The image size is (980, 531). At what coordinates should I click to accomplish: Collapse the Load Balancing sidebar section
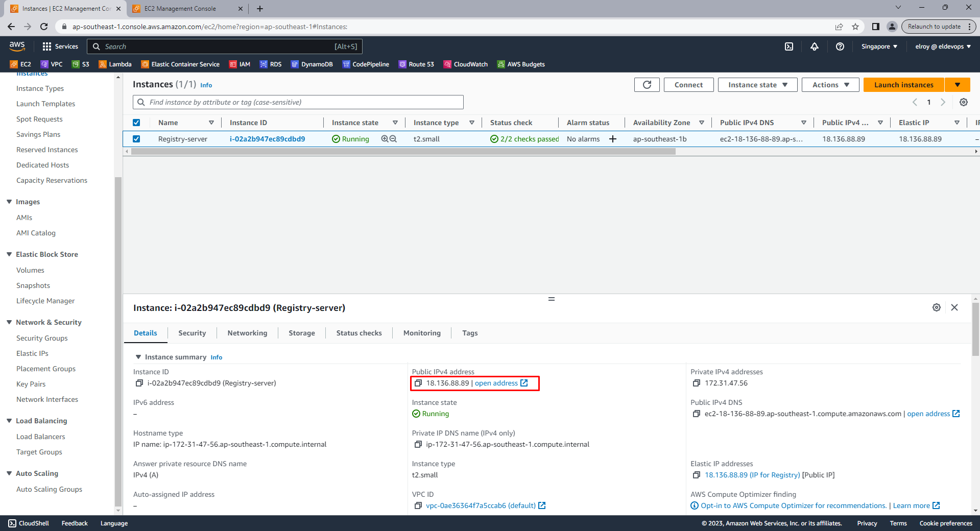pyautogui.click(x=9, y=421)
